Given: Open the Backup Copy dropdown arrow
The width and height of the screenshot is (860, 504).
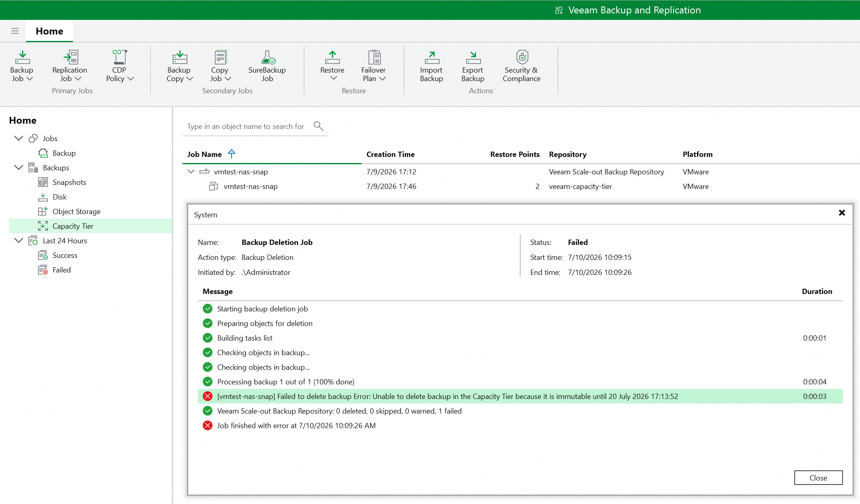Looking at the screenshot, I should click(x=190, y=79).
